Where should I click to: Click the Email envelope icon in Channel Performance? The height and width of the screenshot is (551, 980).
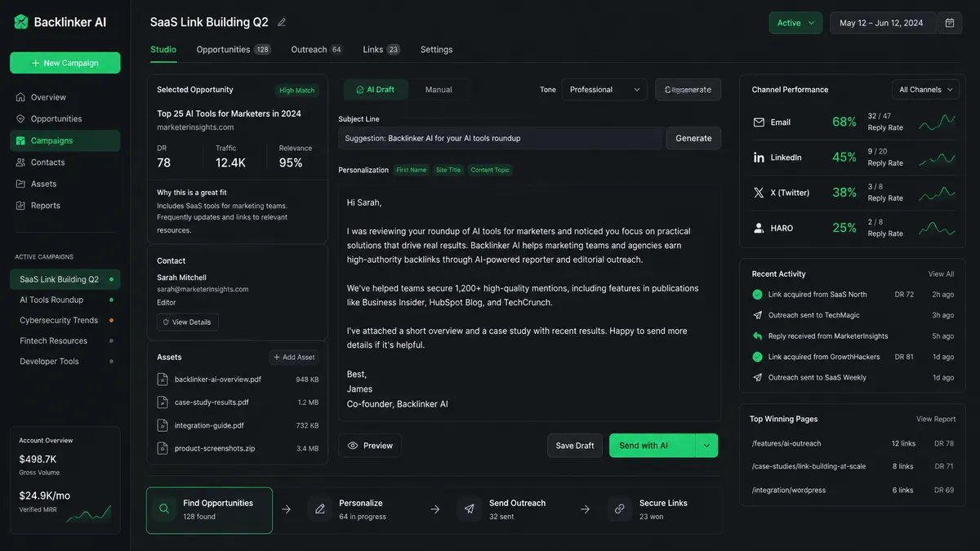pyautogui.click(x=759, y=122)
